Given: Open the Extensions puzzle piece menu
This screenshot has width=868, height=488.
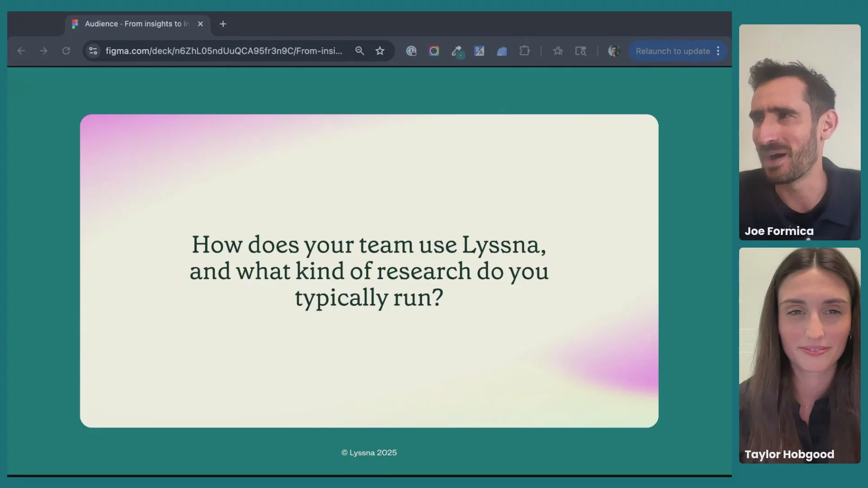Looking at the screenshot, I should pos(524,51).
